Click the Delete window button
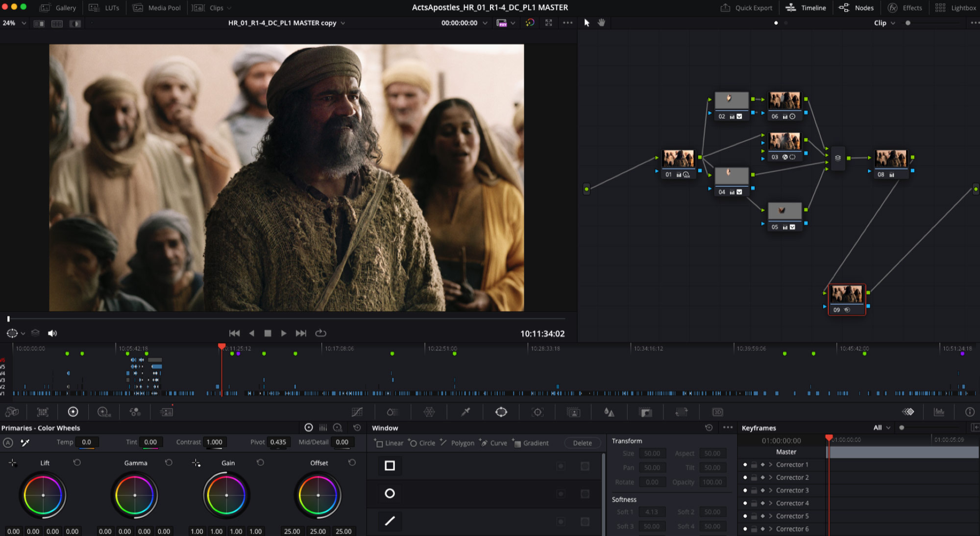980x536 pixels. click(x=582, y=443)
